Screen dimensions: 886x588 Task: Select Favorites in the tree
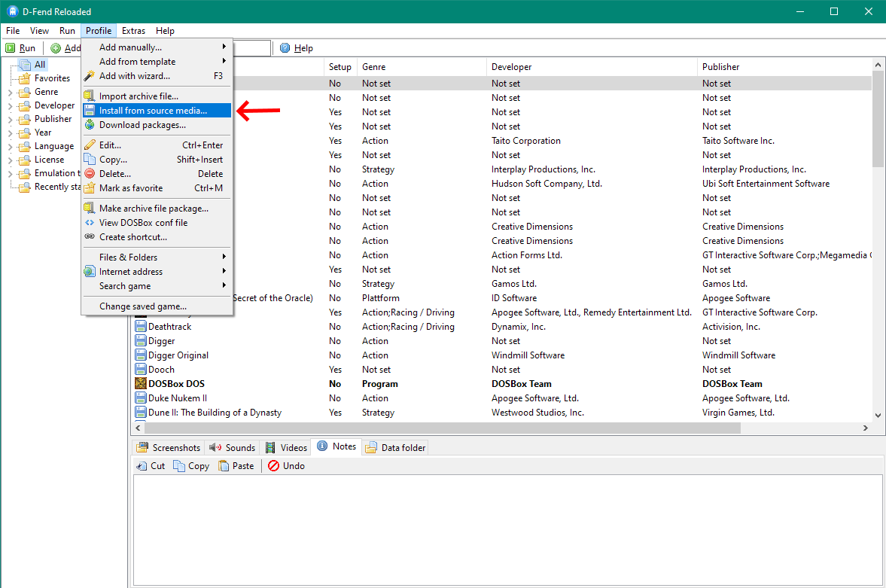[52, 78]
